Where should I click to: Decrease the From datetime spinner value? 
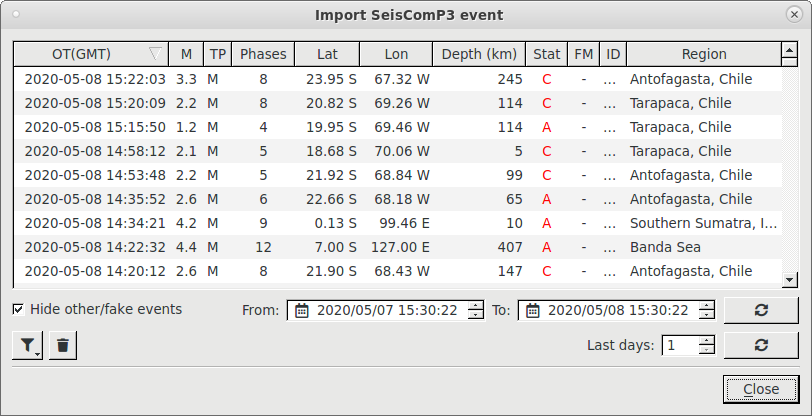475,315
